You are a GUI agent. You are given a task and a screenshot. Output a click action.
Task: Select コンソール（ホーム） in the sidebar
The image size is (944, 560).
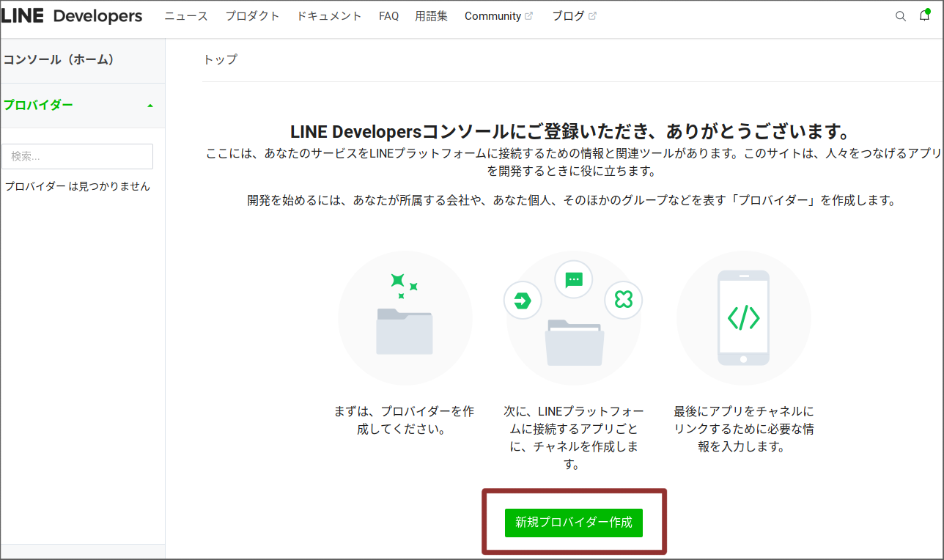[59, 60]
